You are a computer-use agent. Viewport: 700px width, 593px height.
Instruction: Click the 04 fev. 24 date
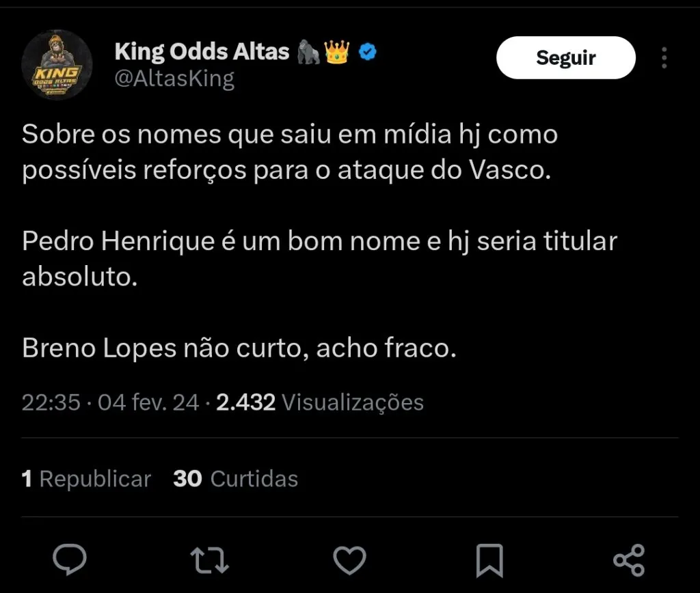point(148,402)
